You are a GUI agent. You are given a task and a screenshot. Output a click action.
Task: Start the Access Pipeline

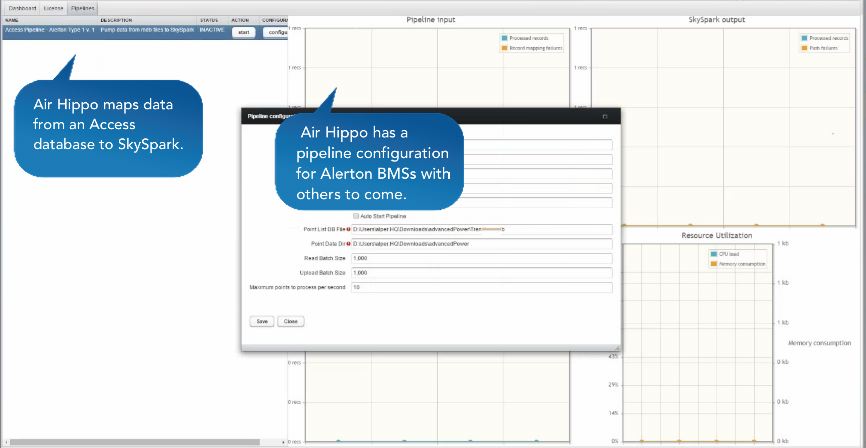point(243,33)
